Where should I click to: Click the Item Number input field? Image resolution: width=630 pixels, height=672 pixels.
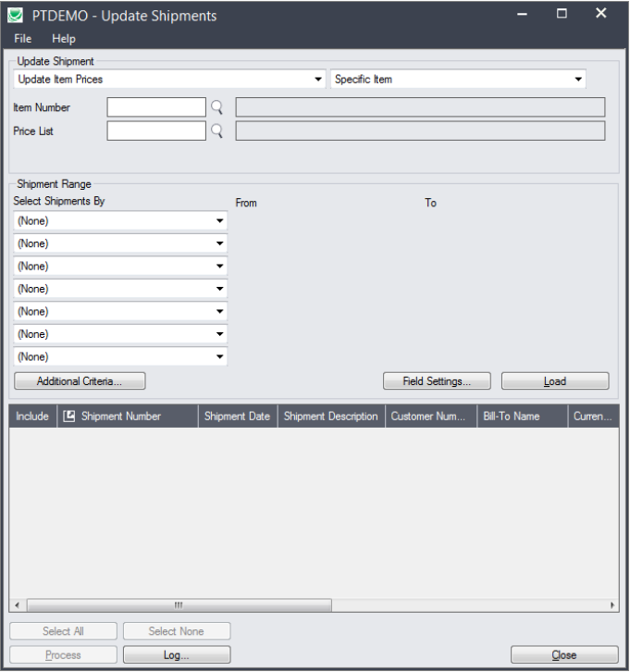click(156, 107)
